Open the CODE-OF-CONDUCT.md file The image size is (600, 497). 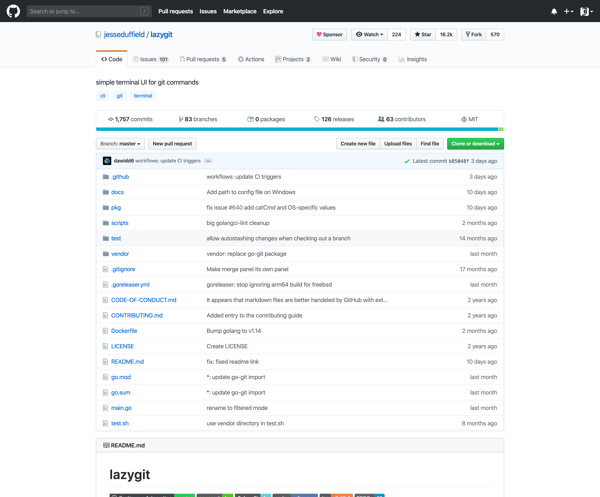143,300
